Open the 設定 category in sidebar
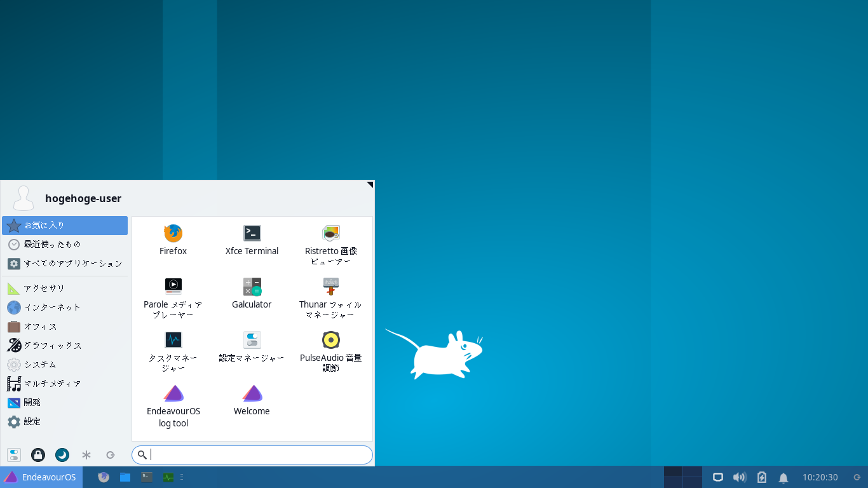This screenshot has width=868, height=488. [x=65, y=422]
